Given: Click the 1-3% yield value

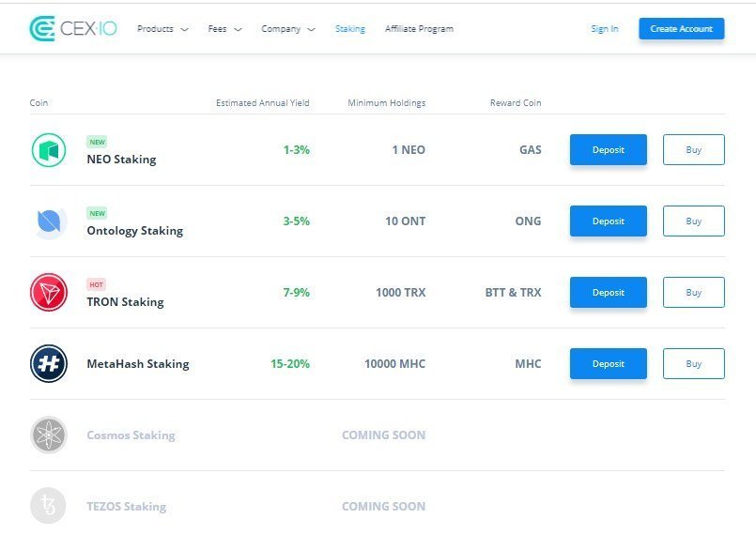Looking at the screenshot, I should point(297,150).
